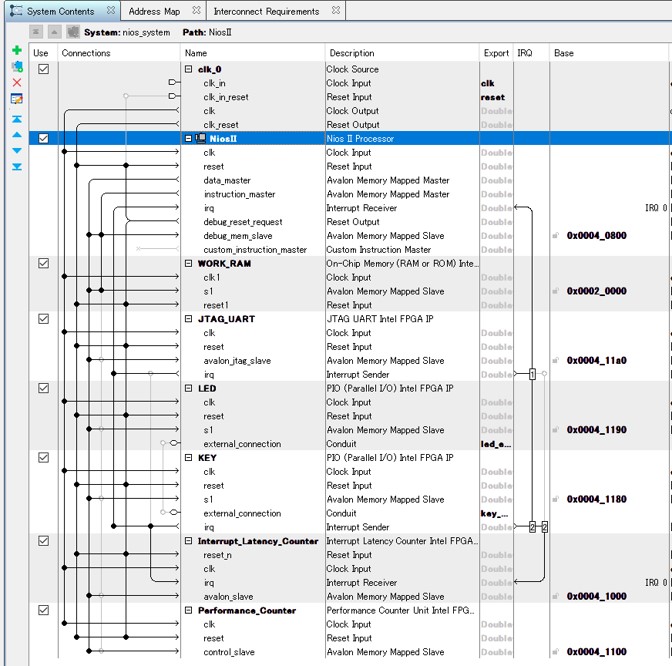Click lock icon beside base 0x0004_11a0

(x=555, y=360)
